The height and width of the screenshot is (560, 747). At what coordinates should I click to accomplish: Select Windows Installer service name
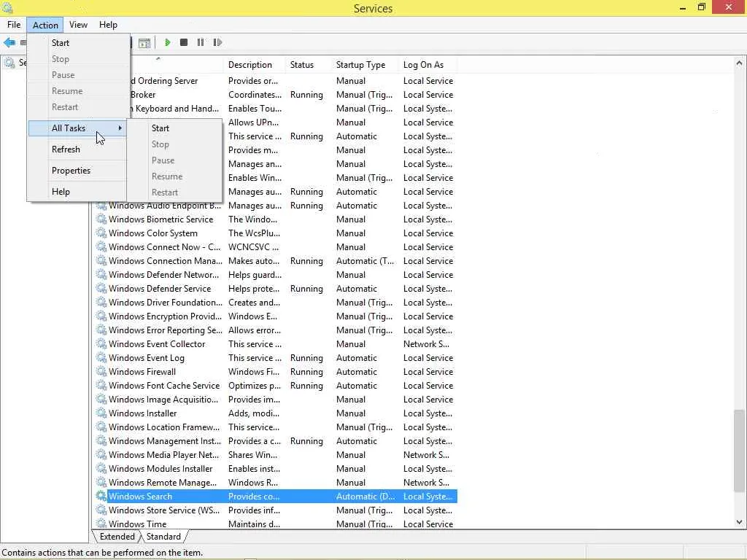click(142, 413)
